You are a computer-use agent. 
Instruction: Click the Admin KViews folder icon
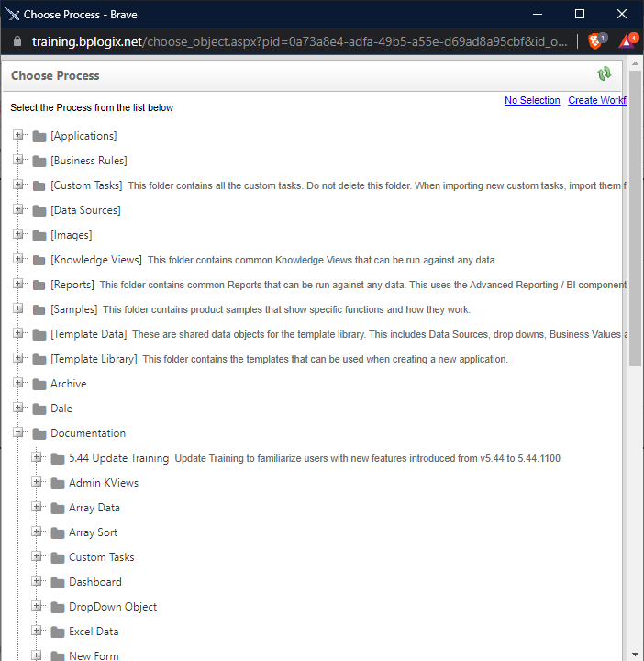pos(58,483)
